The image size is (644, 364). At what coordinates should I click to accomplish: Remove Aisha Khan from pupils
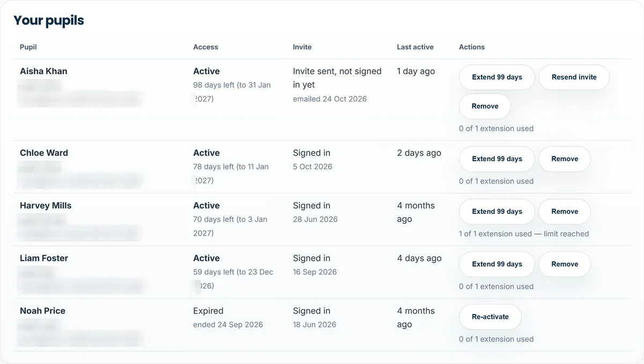click(x=485, y=106)
